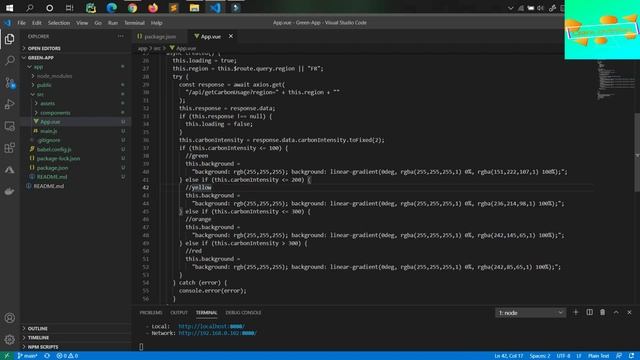The width and height of the screenshot is (640, 360).
Task: Open the Edit menu
Action: pos(37,23)
